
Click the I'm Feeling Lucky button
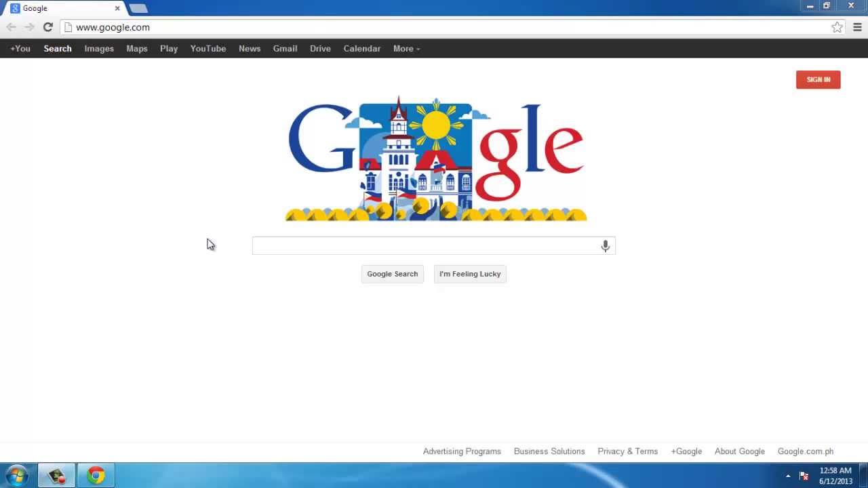470,274
